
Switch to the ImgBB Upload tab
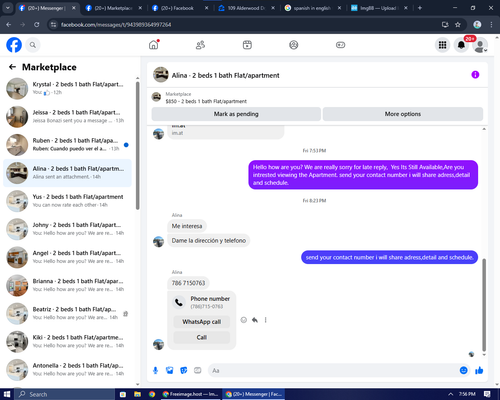378,8
